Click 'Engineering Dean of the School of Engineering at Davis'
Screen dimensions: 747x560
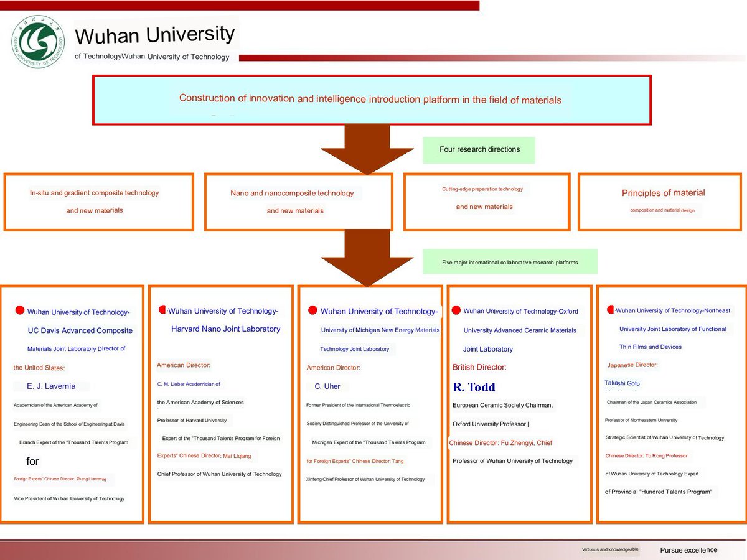coord(69,424)
